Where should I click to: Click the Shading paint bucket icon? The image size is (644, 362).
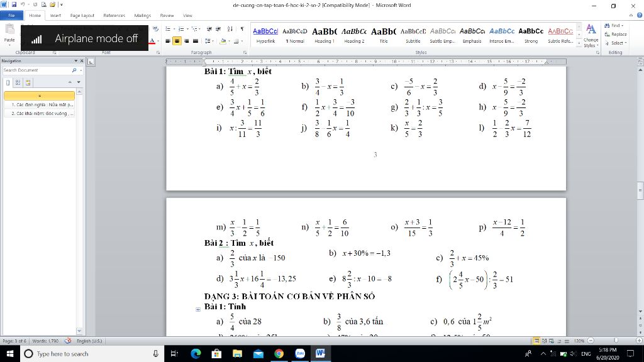pos(223,41)
